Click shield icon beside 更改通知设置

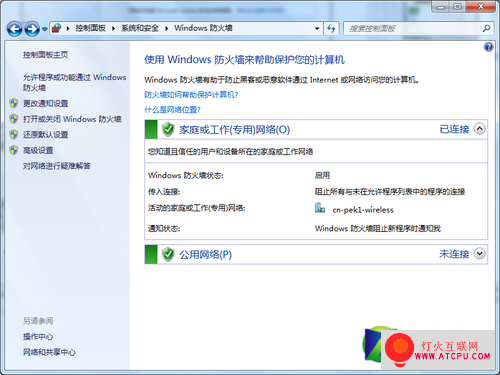click(x=14, y=103)
